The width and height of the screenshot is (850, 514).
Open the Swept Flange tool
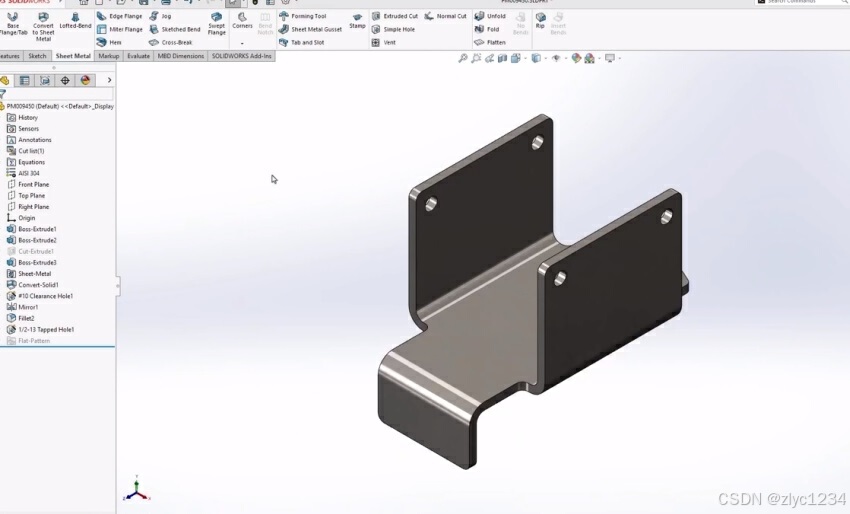coord(216,24)
